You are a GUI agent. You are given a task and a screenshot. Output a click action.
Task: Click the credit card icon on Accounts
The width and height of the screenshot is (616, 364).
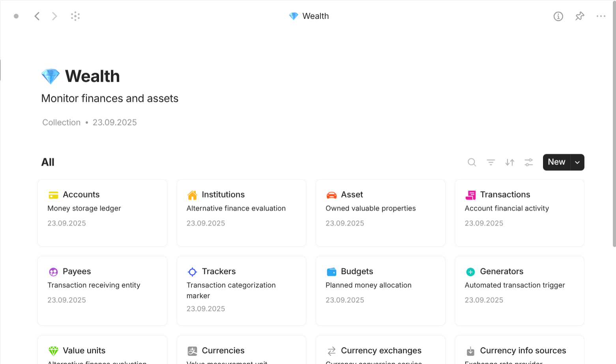(54, 194)
